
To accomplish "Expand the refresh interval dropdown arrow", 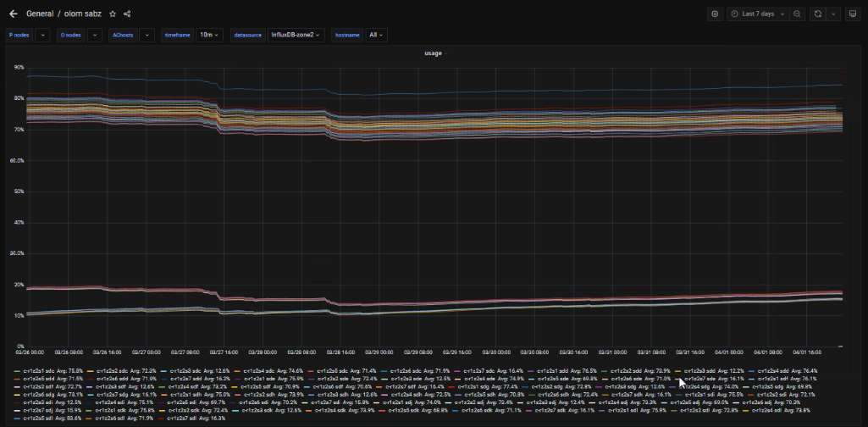I will click(x=833, y=14).
